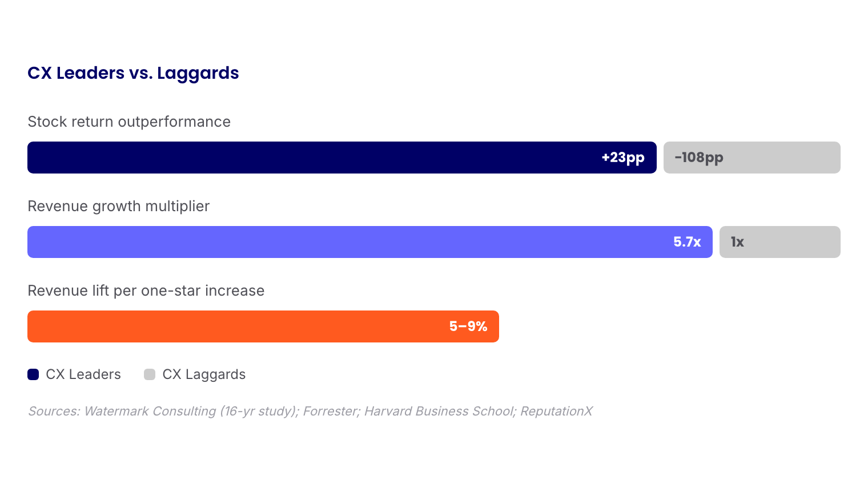Screen dimensions: 868x484
Task: Select the orange one-star revenue lift bar
Action: (x=228, y=326)
